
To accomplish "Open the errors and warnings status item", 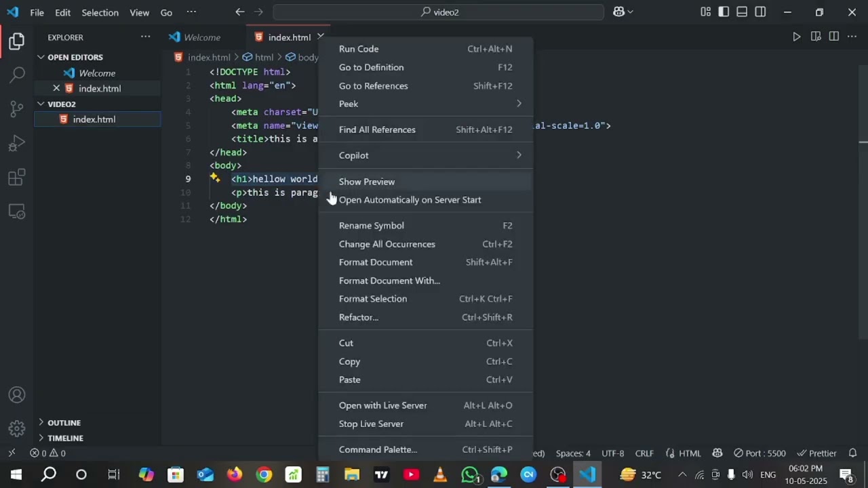I will click(47, 453).
